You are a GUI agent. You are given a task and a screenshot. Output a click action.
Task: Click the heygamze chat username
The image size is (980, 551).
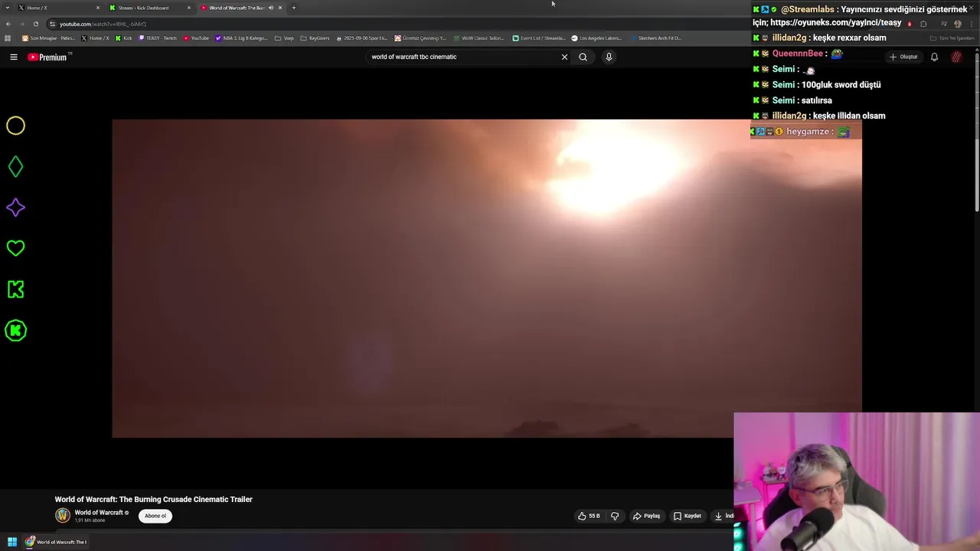[808, 132]
